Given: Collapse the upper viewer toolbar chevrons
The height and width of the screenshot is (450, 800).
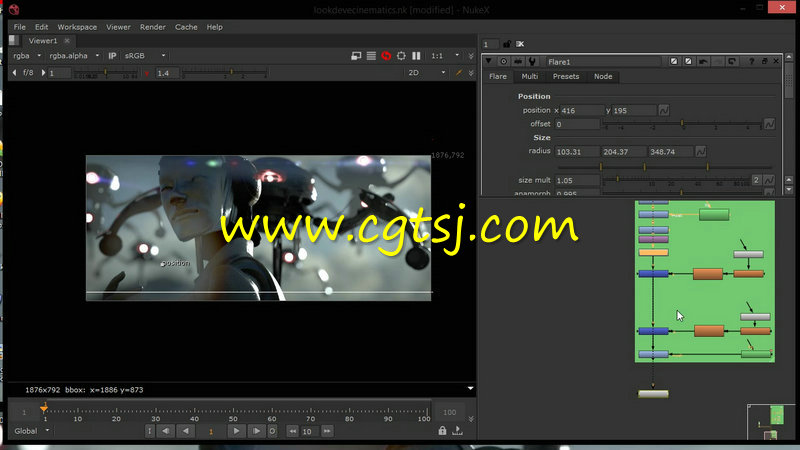Looking at the screenshot, I should (471, 56).
